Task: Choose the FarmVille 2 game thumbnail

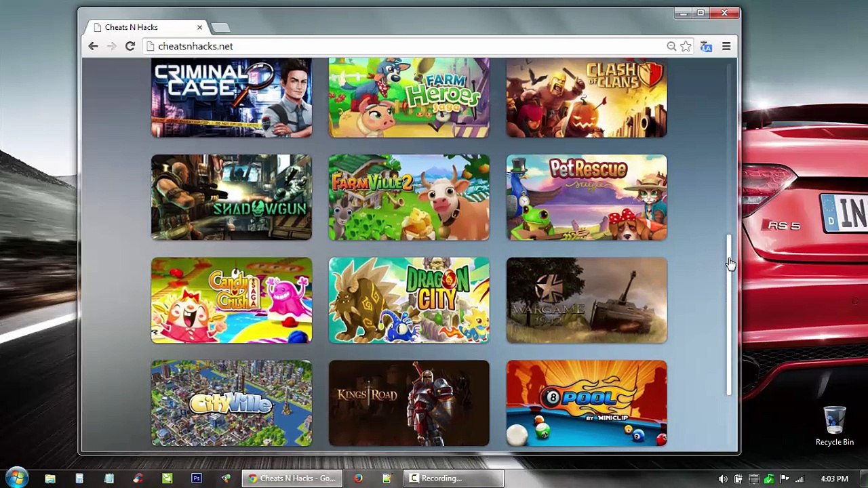Action: tap(409, 197)
